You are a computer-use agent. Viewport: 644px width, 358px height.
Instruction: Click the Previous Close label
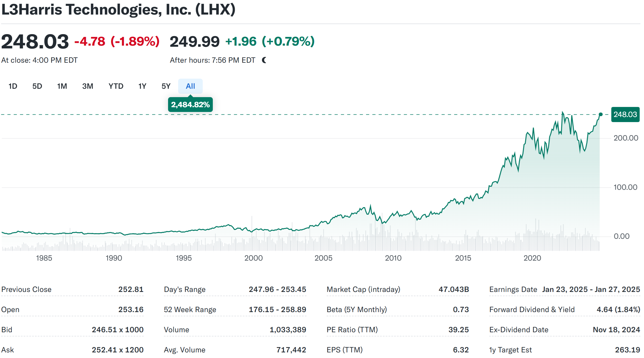pyautogui.click(x=27, y=289)
